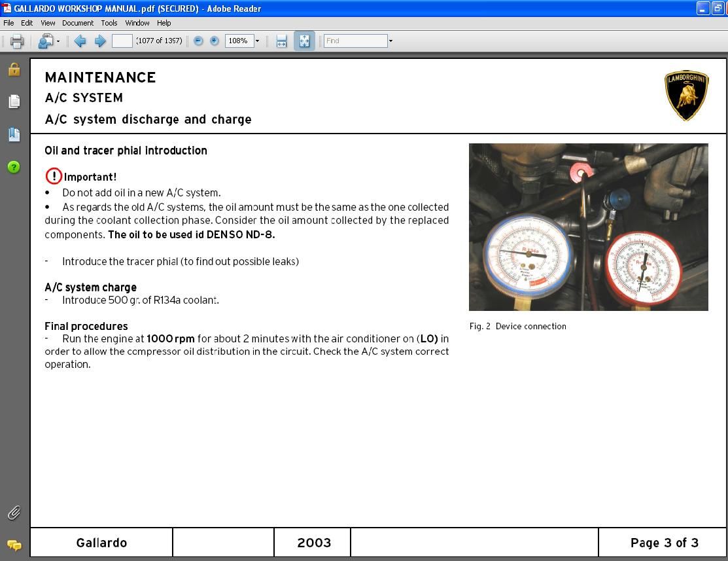
Task: Click the Print icon in toolbar
Action: (17, 41)
